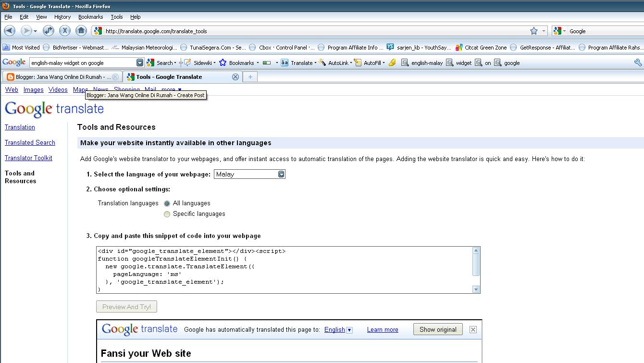Screen dimensions: 644x363
Task: Click the code snippet scrollbar down arrow
Action: (x=476, y=289)
